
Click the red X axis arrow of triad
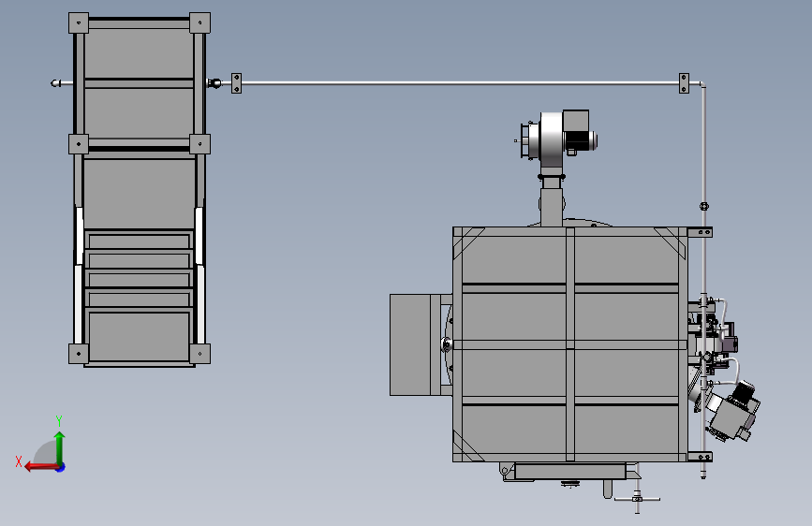(x=41, y=467)
